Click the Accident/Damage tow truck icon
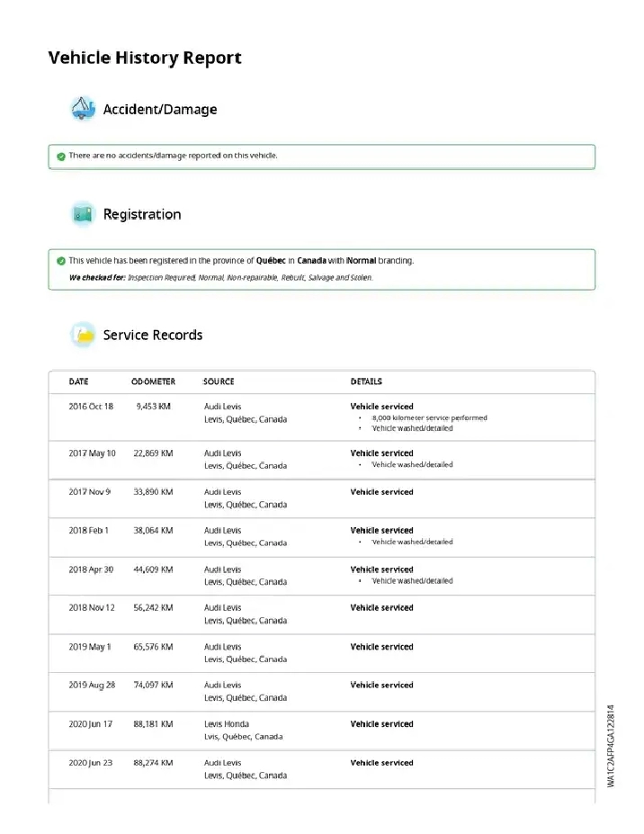 (83, 110)
